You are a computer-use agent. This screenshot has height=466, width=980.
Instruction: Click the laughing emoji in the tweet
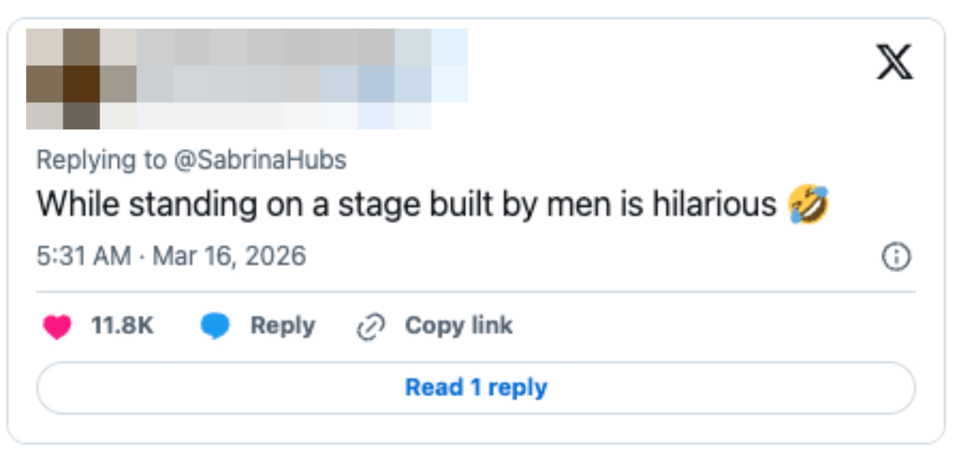(808, 204)
